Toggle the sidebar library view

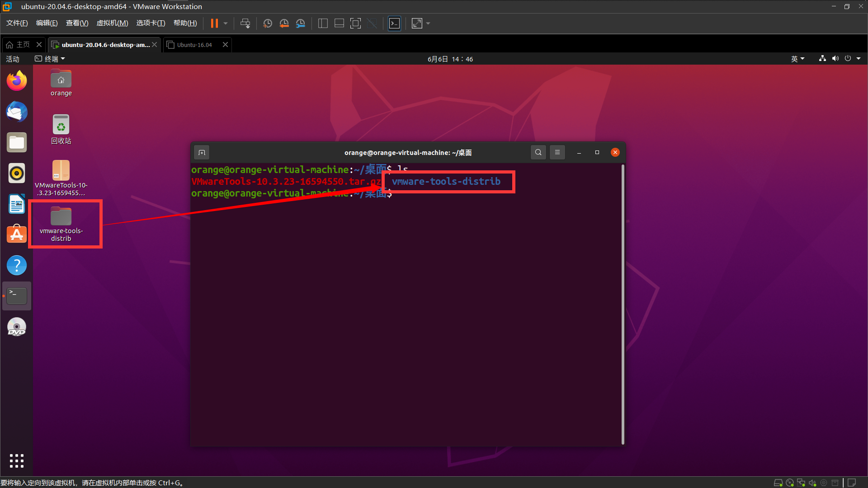coord(323,23)
